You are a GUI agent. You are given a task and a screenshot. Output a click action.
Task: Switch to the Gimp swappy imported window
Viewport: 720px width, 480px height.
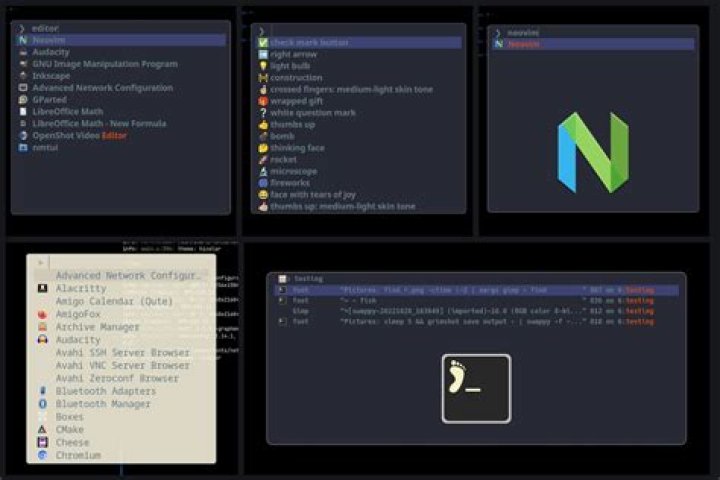pos(476,311)
